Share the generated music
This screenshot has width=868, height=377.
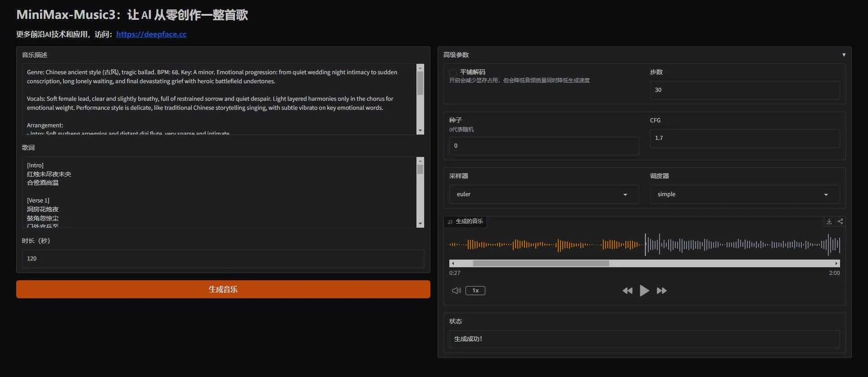(840, 221)
